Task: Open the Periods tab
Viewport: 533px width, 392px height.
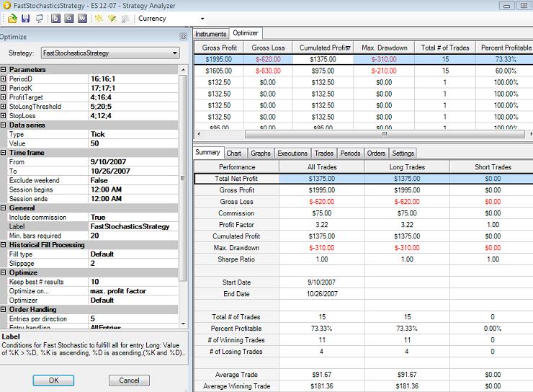Action: (350, 153)
